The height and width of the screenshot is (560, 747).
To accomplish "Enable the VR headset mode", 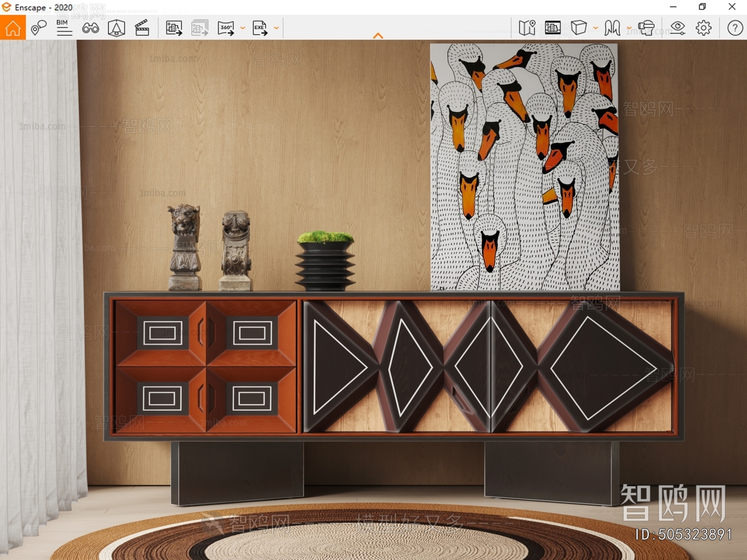I will coord(647,28).
